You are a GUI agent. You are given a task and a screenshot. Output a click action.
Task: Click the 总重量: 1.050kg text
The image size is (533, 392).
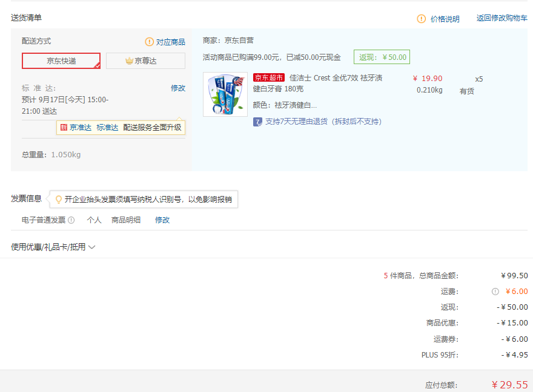[51, 155]
